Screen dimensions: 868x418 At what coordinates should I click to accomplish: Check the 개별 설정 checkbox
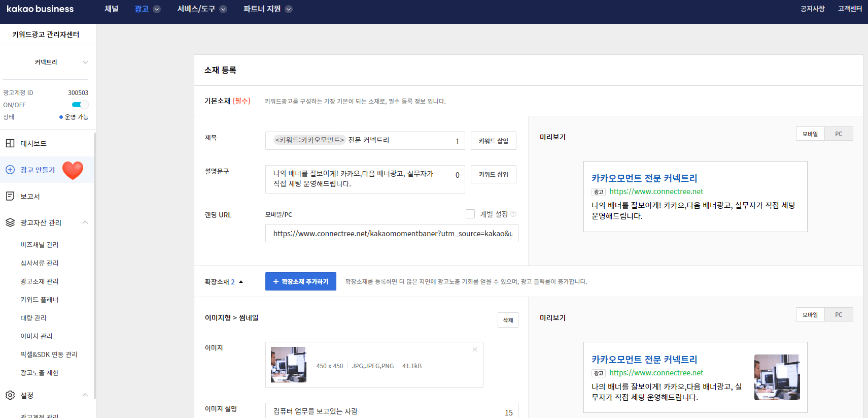pos(470,214)
